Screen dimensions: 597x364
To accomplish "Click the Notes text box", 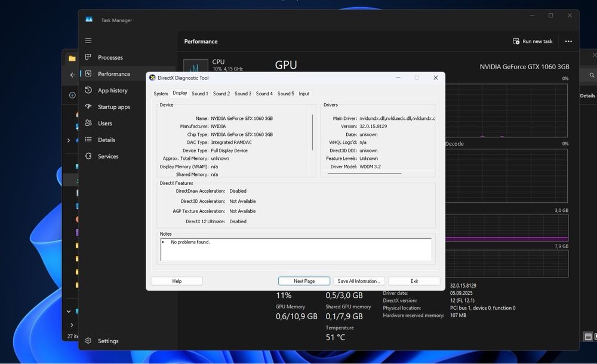I will [296, 249].
